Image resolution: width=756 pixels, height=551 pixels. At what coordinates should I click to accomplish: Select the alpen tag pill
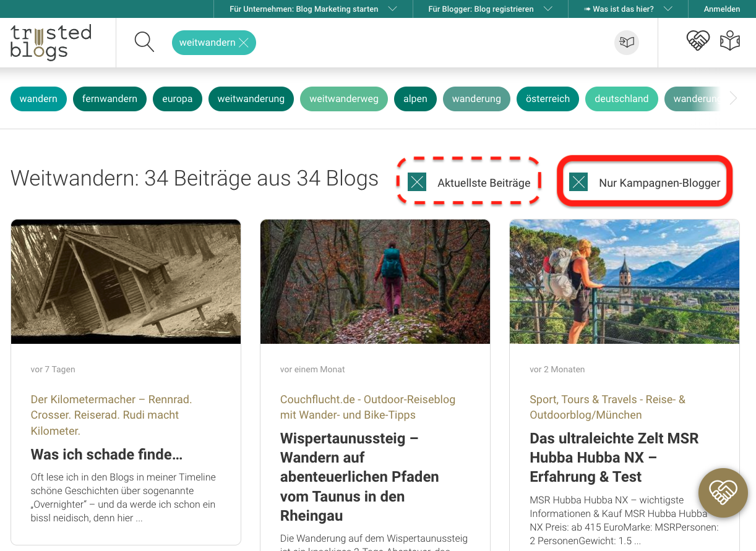click(415, 99)
